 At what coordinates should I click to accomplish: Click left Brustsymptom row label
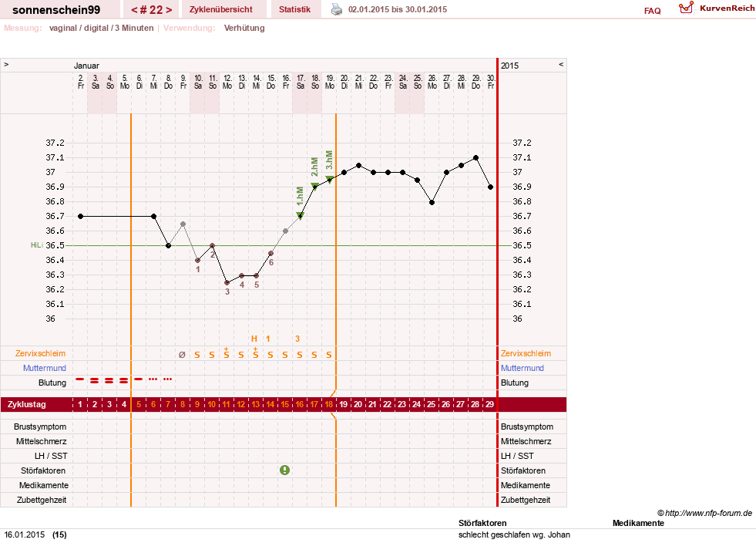40,427
